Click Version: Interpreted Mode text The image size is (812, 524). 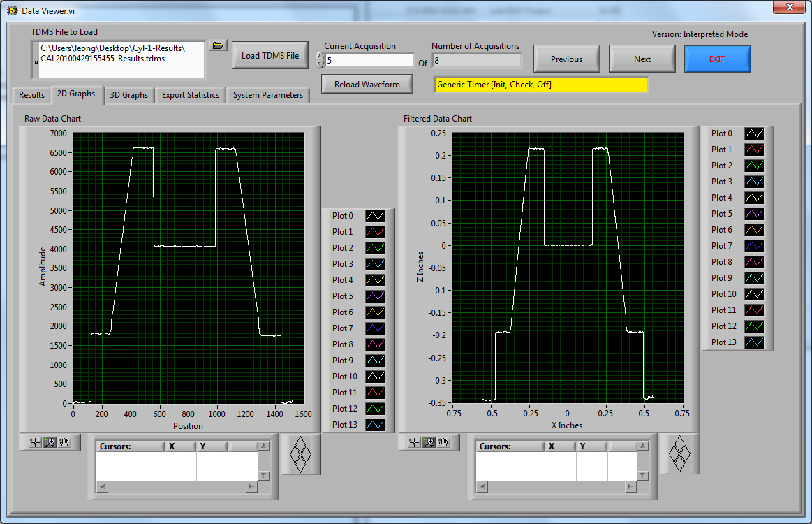700,34
